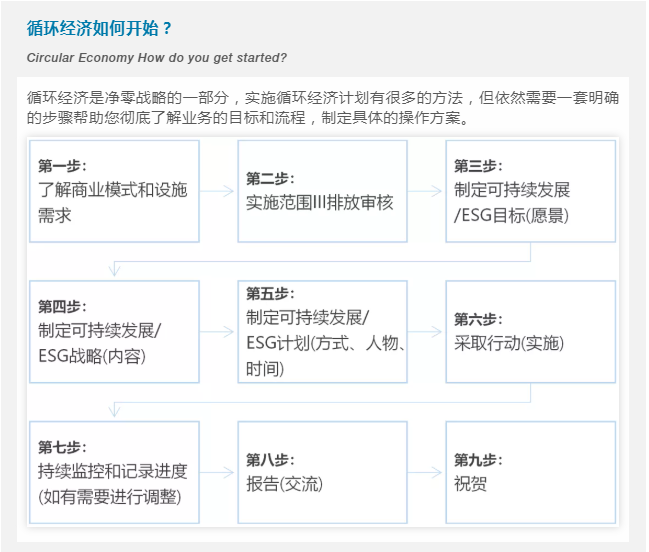Click the arrow between 第二步 and 第三步
Screen dimensions: 649x552
pyautogui.click(x=426, y=191)
